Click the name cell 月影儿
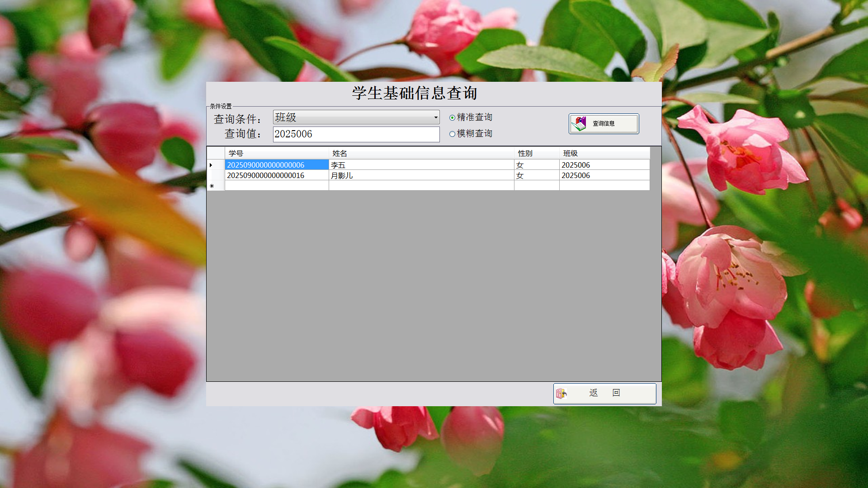The image size is (868, 488). (420, 175)
